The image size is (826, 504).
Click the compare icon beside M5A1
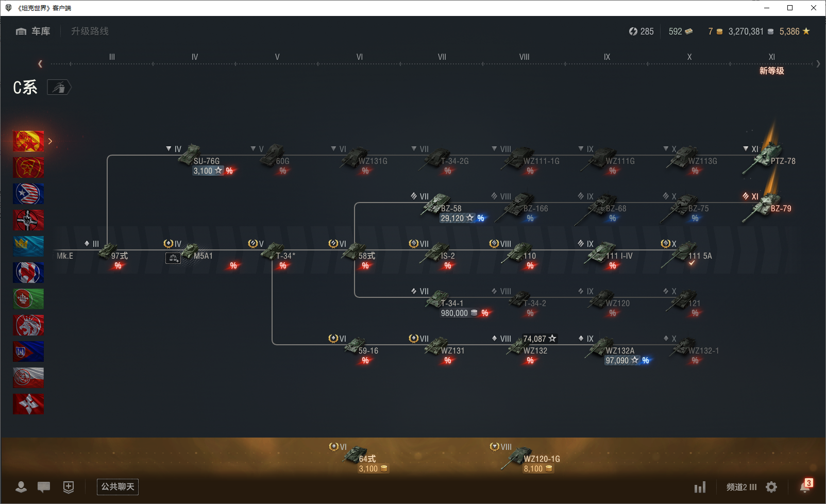pyautogui.click(x=173, y=258)
